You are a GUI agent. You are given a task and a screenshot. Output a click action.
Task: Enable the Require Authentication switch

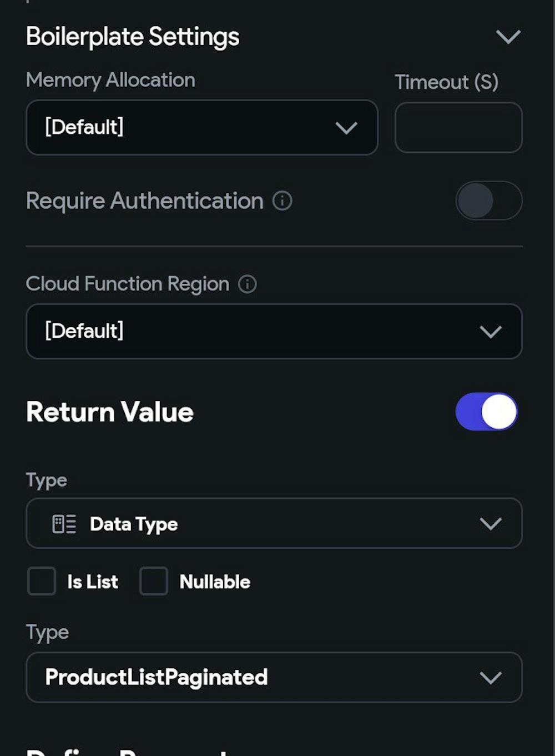(489, 201)
